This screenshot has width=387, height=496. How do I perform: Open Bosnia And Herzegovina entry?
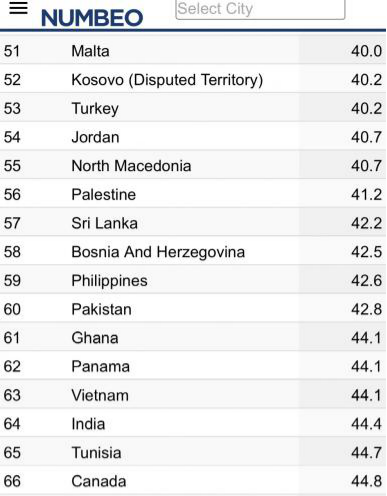click(158, 252)
